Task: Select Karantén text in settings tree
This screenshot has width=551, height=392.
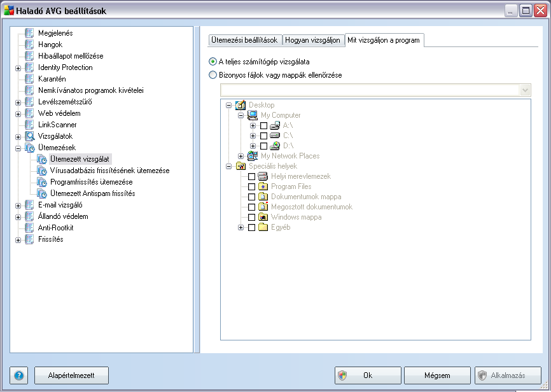Action: tap(52, 79)
